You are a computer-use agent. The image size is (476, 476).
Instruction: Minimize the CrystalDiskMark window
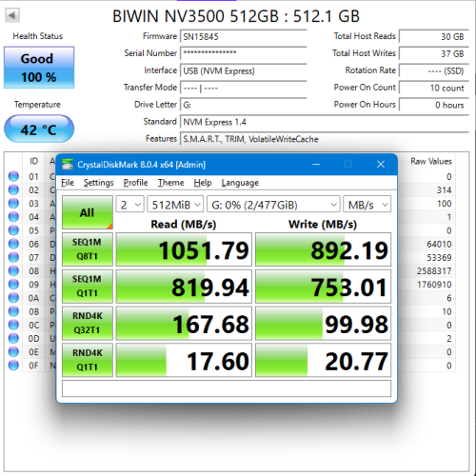click(x=316, y=164)
